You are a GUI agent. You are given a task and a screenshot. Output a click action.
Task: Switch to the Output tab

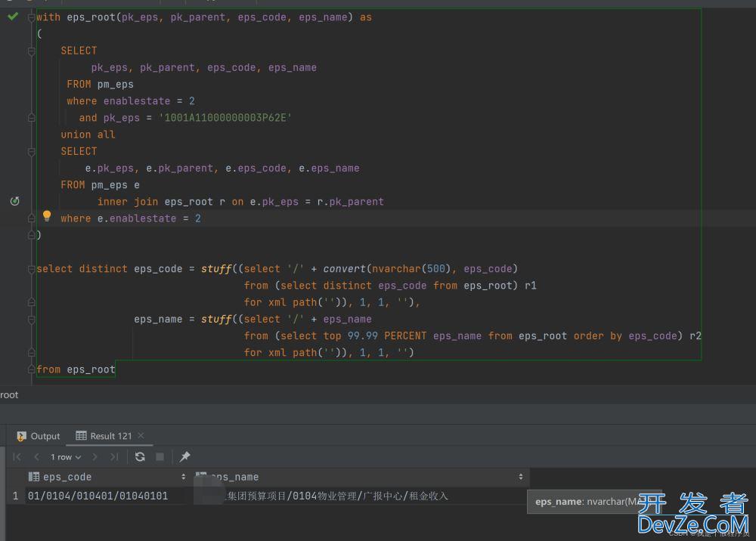39,436
